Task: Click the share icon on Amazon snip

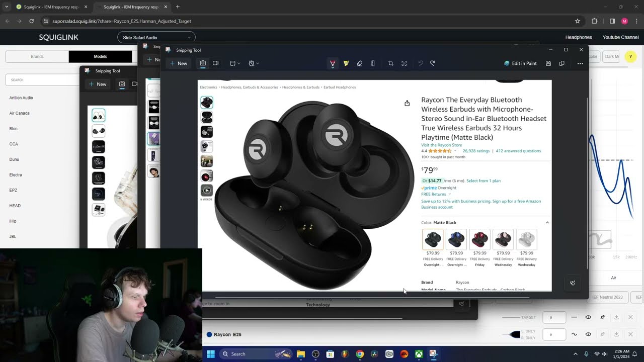Action: [x=407, y=103]
